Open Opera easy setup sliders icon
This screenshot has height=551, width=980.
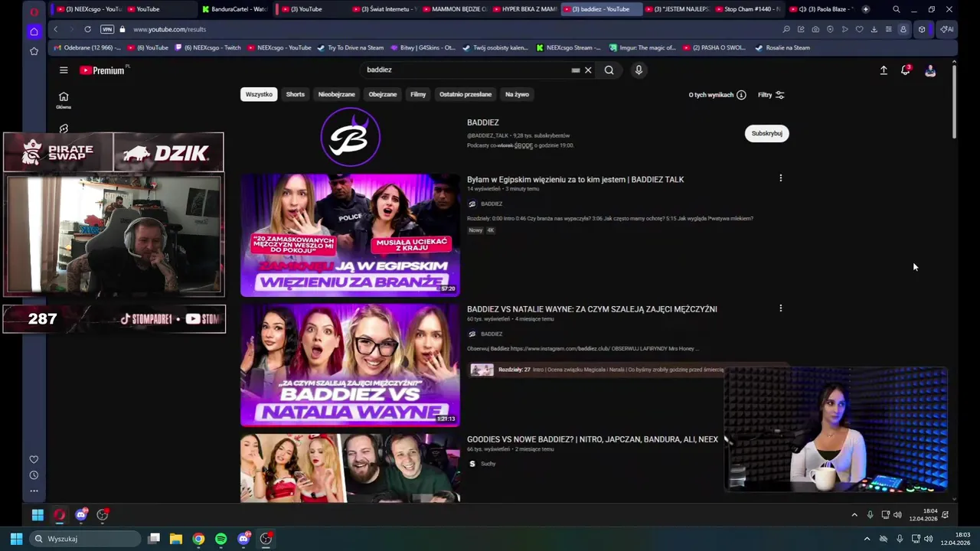coord(888,29)
